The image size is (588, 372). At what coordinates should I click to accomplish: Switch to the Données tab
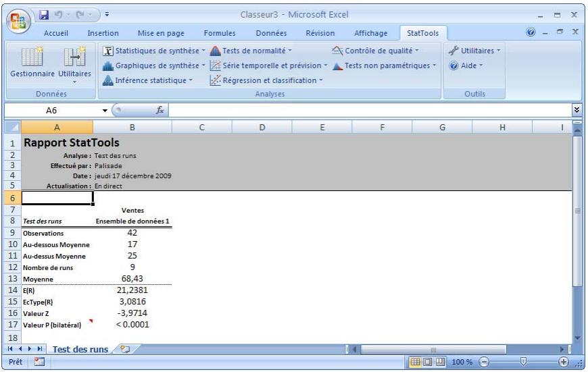click(x=271, y=33)
